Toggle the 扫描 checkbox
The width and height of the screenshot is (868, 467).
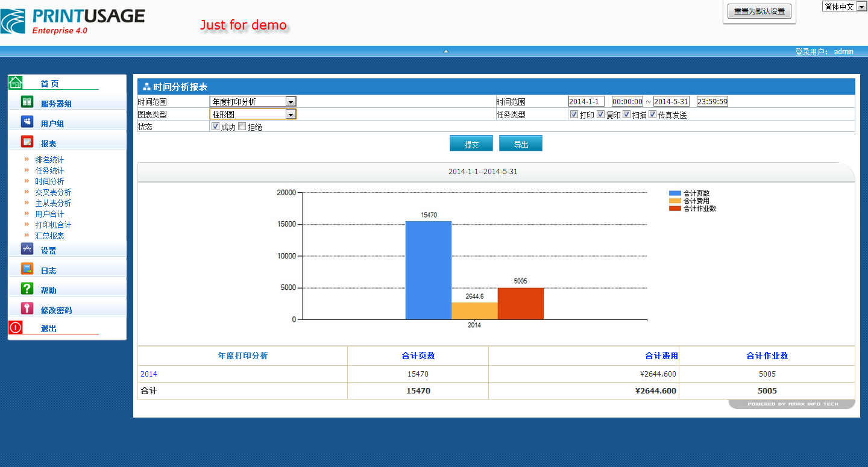pos(626,114)
